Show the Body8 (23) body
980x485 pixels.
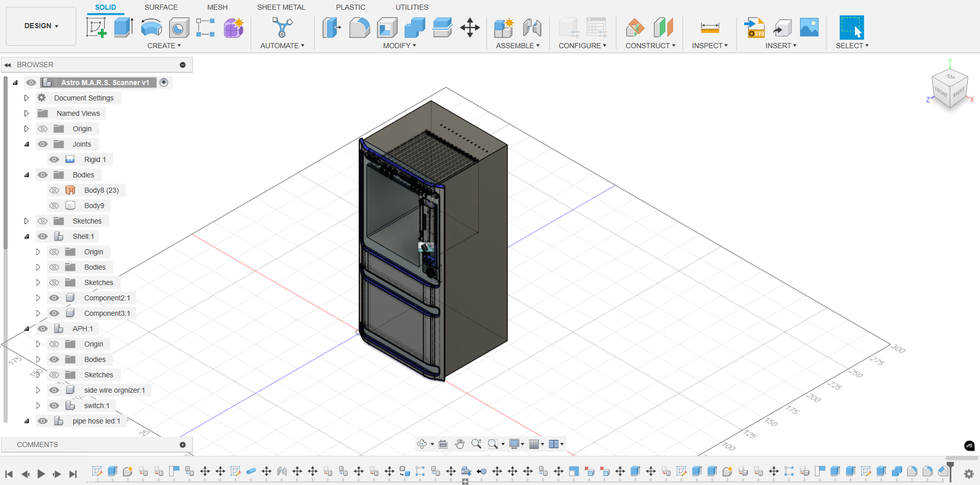[54, 190]
